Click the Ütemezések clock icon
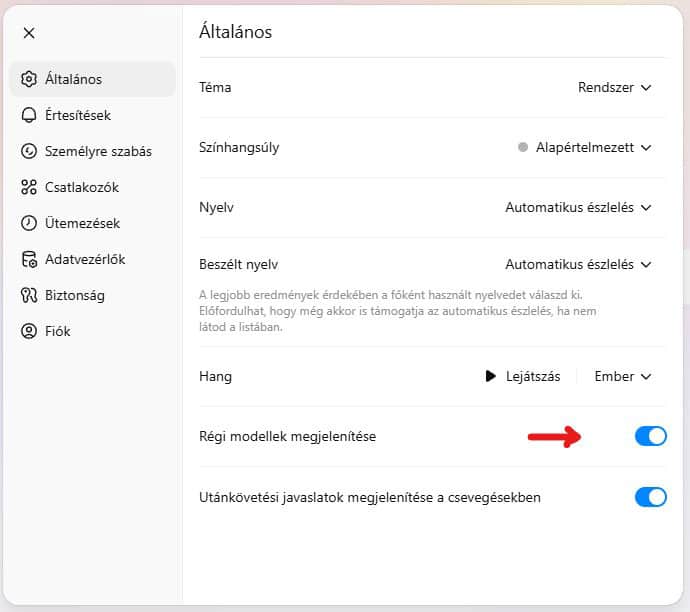Viewport: 690px width, 612px height. [x=29, y=223]
